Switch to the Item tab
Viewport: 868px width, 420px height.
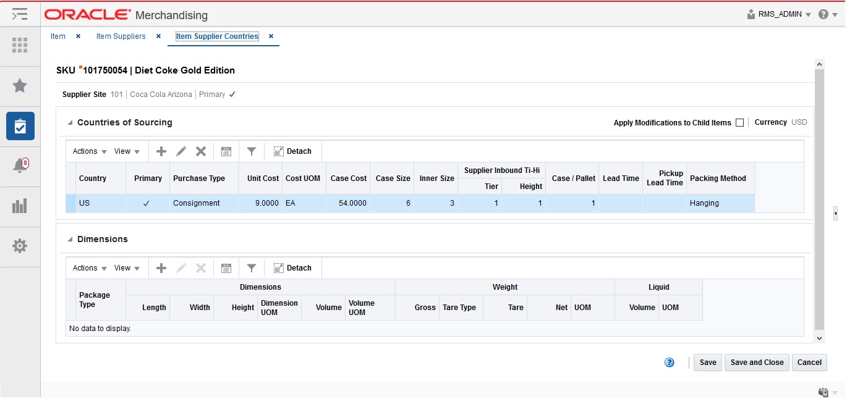[57, 36]
